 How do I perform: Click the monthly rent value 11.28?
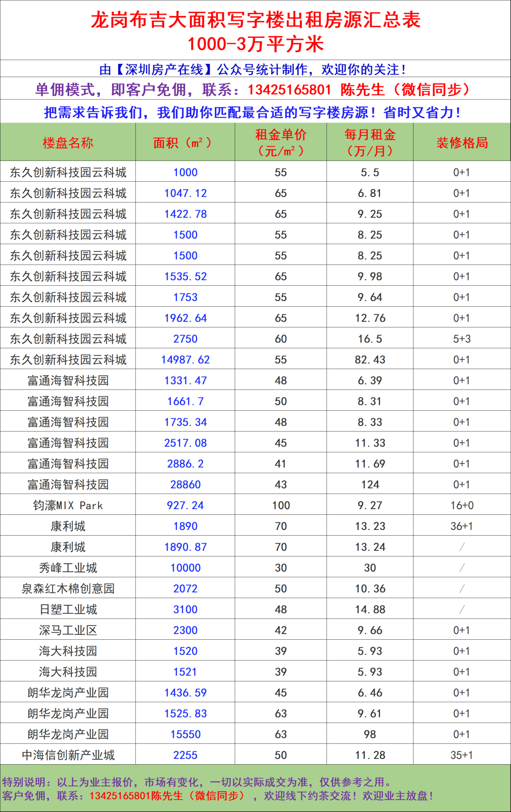click(370, 755)
